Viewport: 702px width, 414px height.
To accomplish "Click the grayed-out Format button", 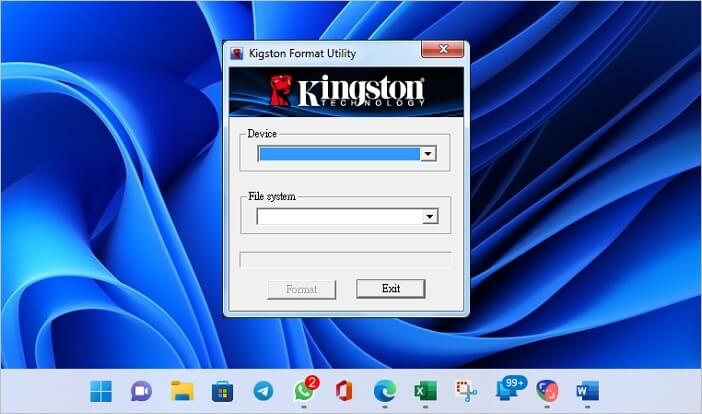I will coord(301,289).
